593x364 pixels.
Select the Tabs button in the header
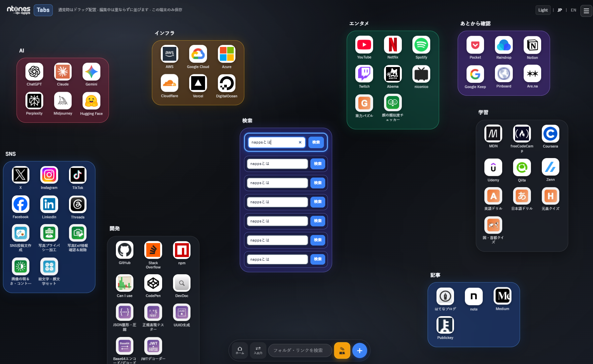(43, 10)
